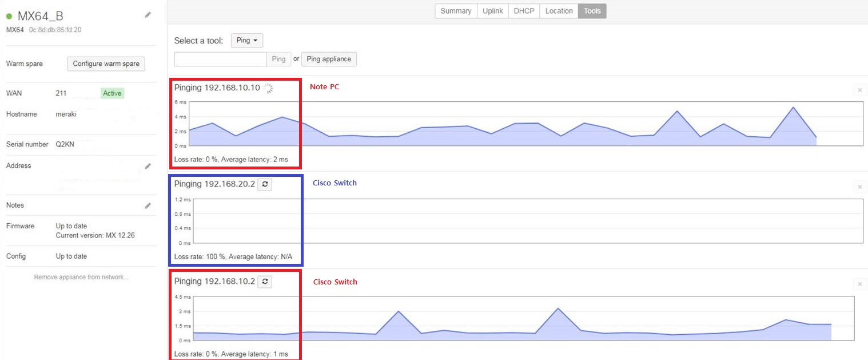Select the Location tab
This screenshot has height=360, width=868.
click(x=559, y=11)
